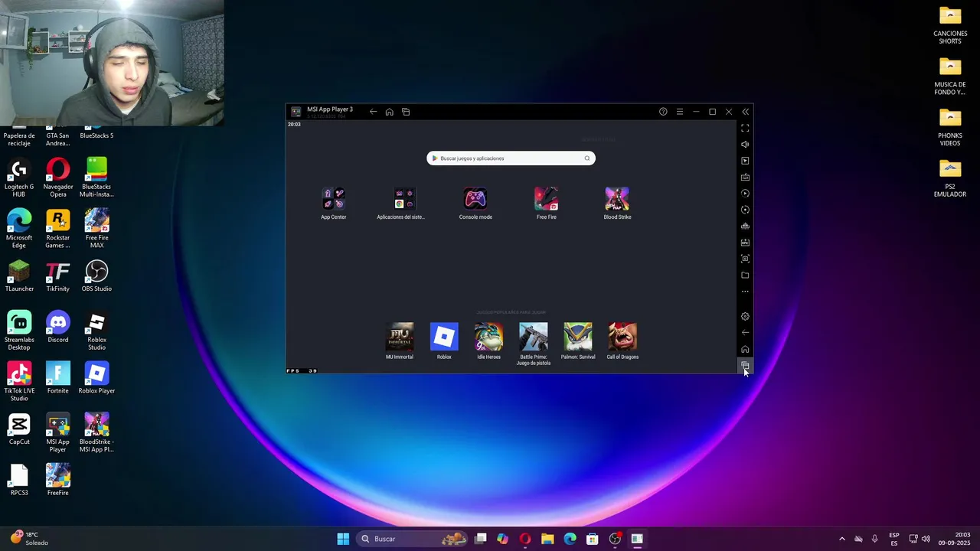
Task: Click the media play box icon in sidebar
Action: 745,161
